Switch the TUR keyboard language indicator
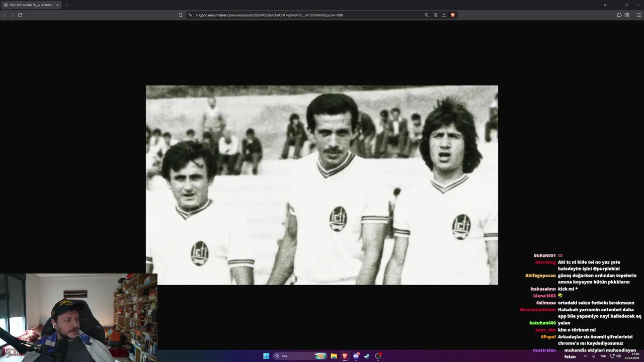644x362 pixels. (603, 356)
